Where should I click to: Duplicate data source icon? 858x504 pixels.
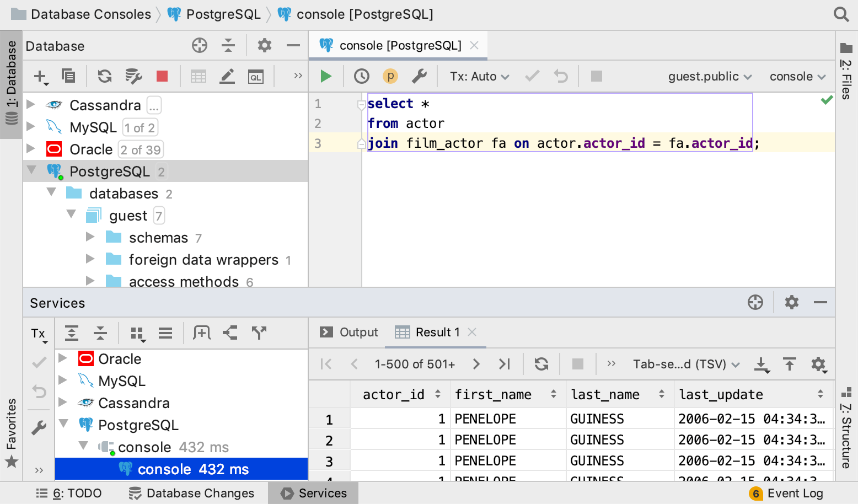pyautogui.click(x=68, y=76)
